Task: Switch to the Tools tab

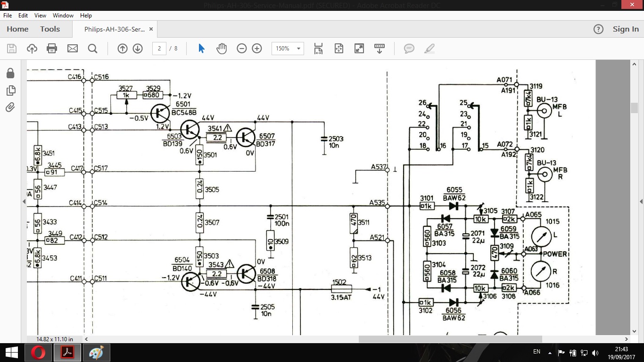Action: (50, 29)
